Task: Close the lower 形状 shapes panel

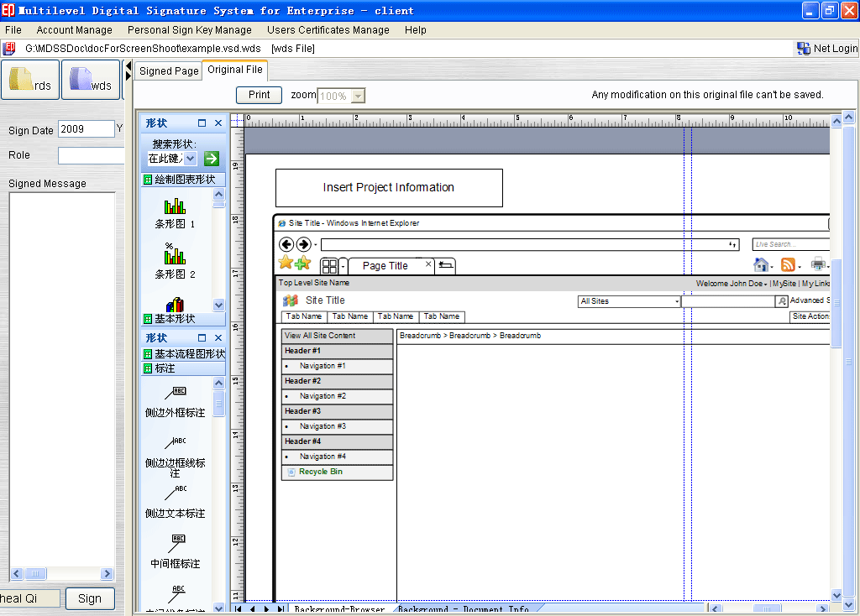Action: [x=218, y=337]
